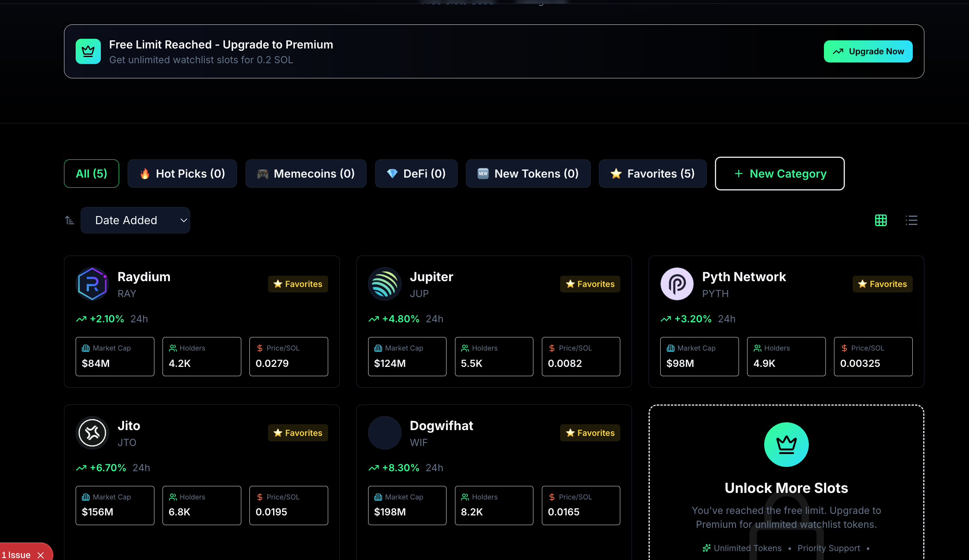The height and width of the screenshot is (560, 969).
Task: Toggle Raydium's Favorites badge
Action: pos(298,284)
